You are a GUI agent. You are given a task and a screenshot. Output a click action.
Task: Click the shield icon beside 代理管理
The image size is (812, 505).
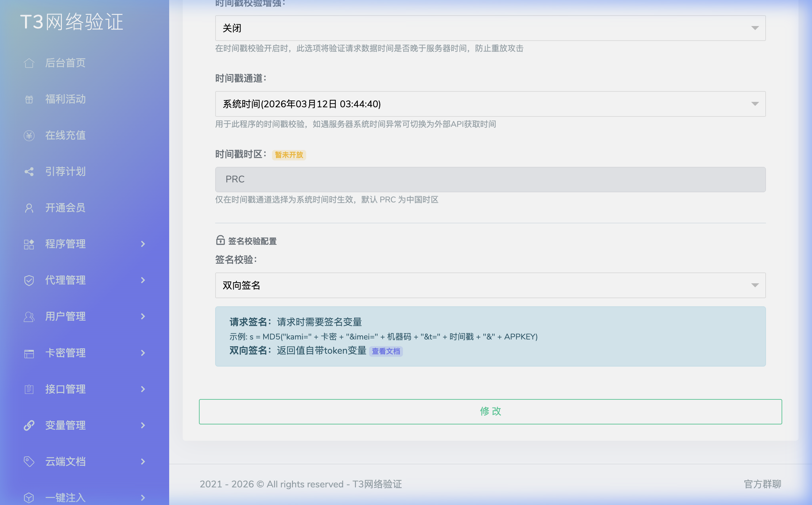point(29,280)
